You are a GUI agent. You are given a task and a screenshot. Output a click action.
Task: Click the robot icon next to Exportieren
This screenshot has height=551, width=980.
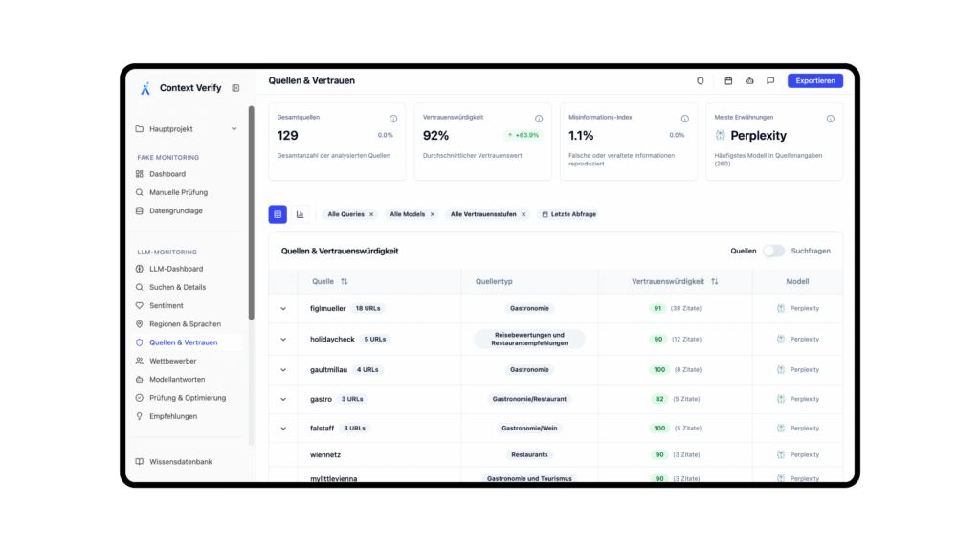point(749,80)
